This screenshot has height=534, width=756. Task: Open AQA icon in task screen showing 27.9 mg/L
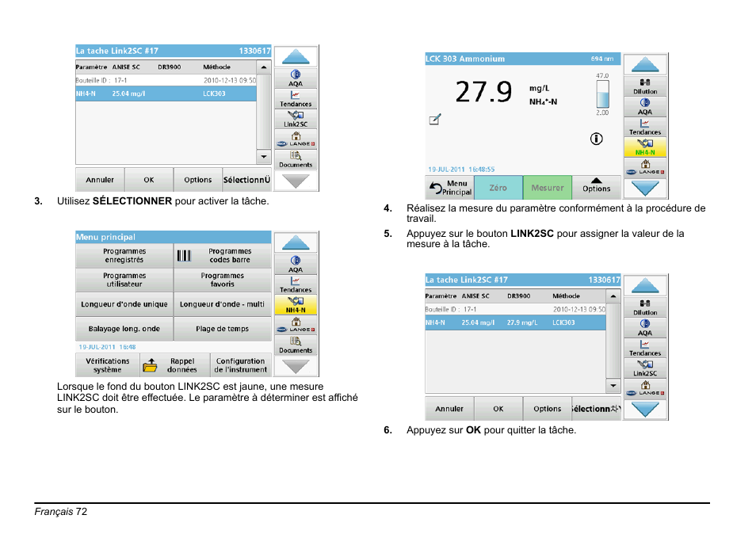coord(645,328)
